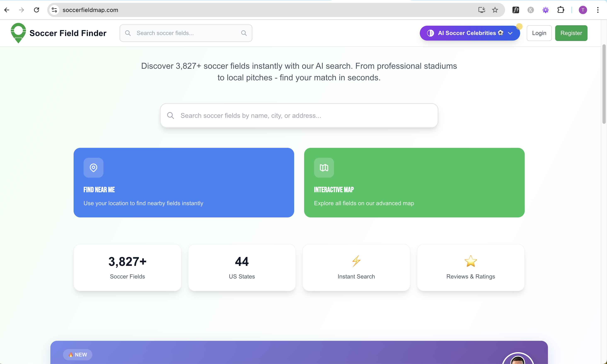607x364 pixels.
Task: Click the star Reviews & Ratings icon
Action: [470, 261]
